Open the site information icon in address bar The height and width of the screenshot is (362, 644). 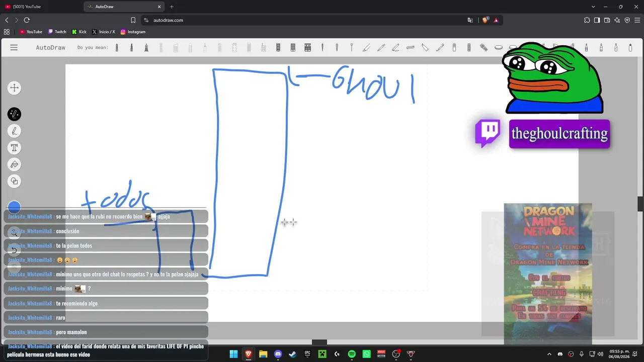point(146,20)
